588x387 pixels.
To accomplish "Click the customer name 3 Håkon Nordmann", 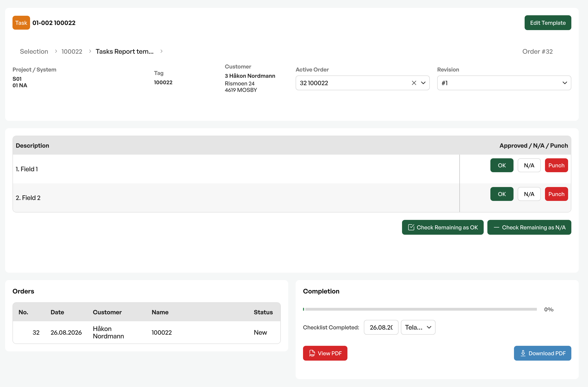I will (250, 76).
